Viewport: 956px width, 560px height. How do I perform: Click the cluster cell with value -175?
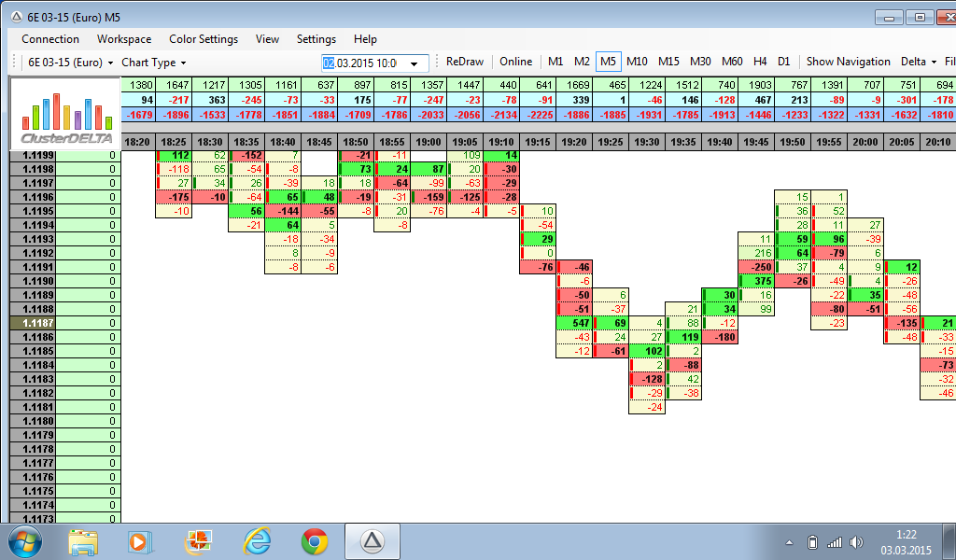pos(174,197)
